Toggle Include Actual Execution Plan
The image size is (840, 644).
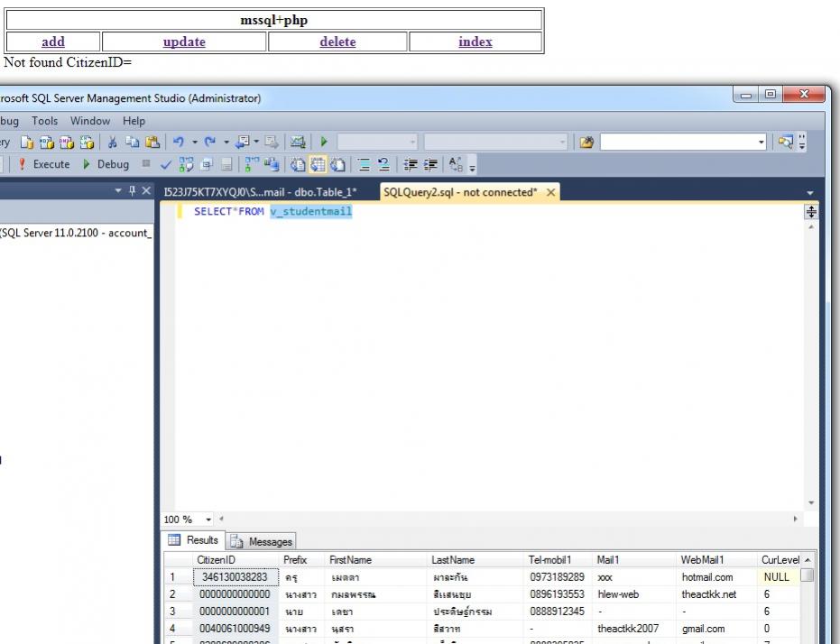pyautogui.click(x=251, y=164)
